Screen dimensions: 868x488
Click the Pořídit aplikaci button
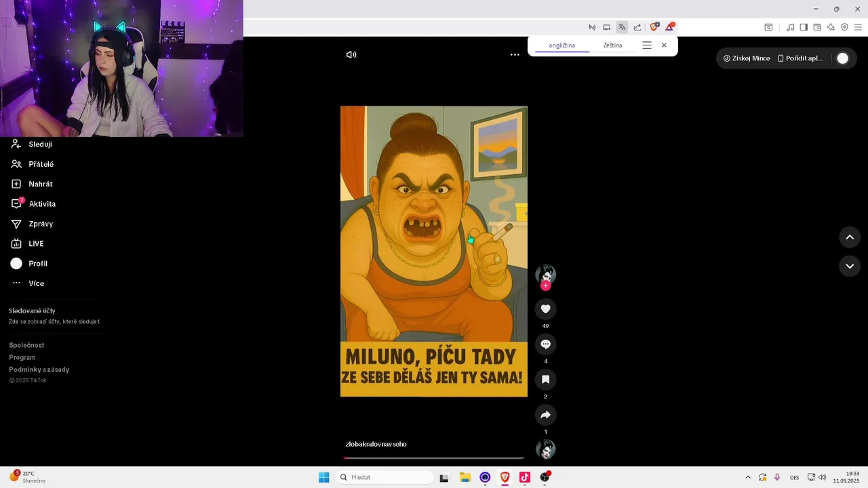click(x=800, y=58)
